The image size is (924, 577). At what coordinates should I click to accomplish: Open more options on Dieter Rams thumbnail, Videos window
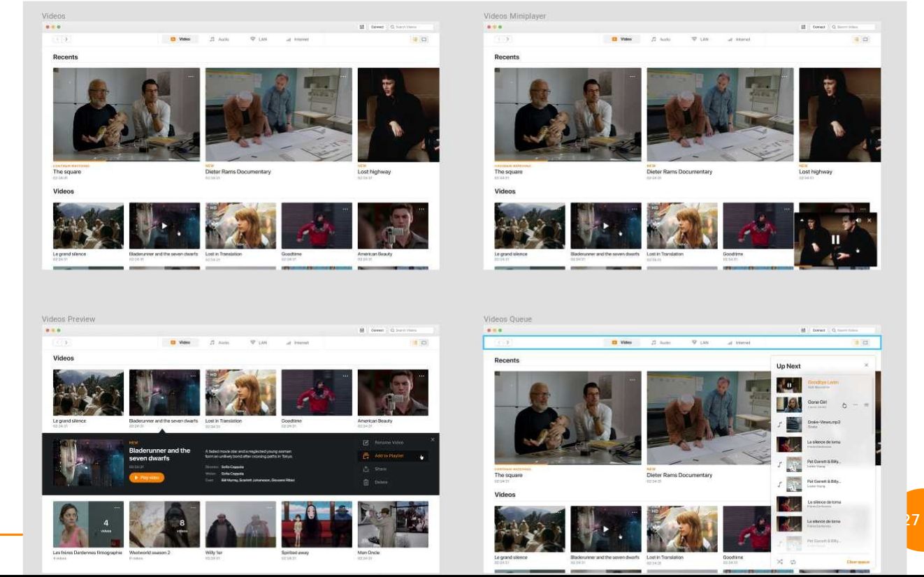(343, 76)
